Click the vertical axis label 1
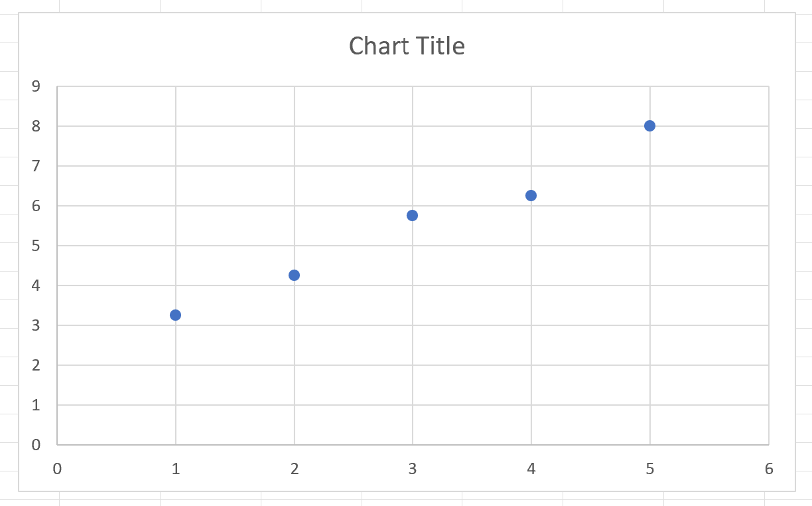This screenshot has width=812, height=506. [36, 405]
